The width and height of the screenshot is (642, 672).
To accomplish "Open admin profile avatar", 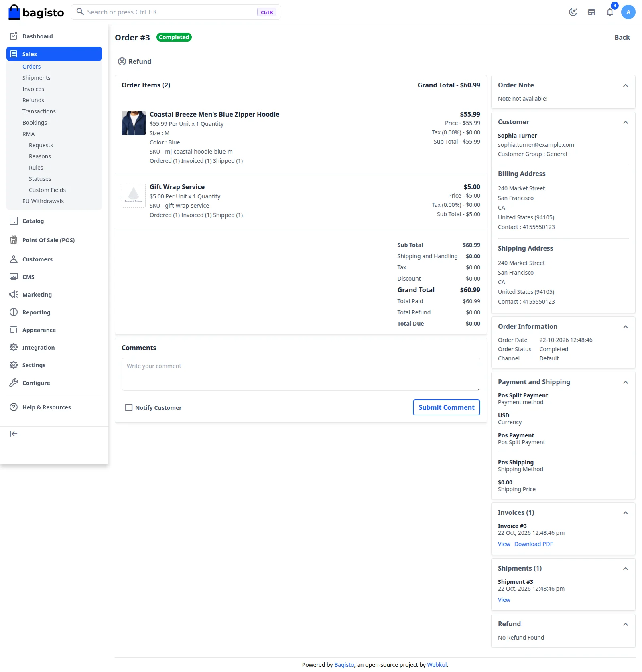I will click(x=628, y=12).
